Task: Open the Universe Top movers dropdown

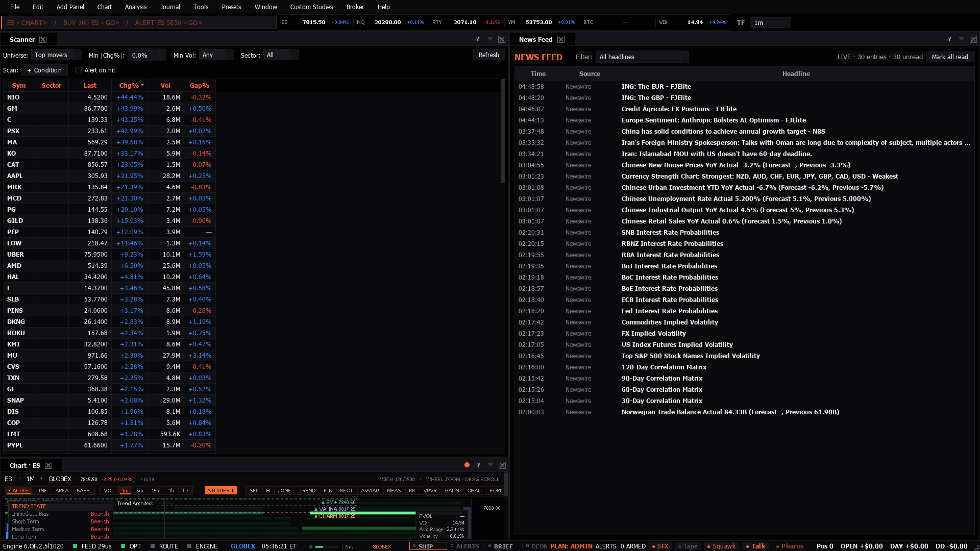Action: [56, 55]
